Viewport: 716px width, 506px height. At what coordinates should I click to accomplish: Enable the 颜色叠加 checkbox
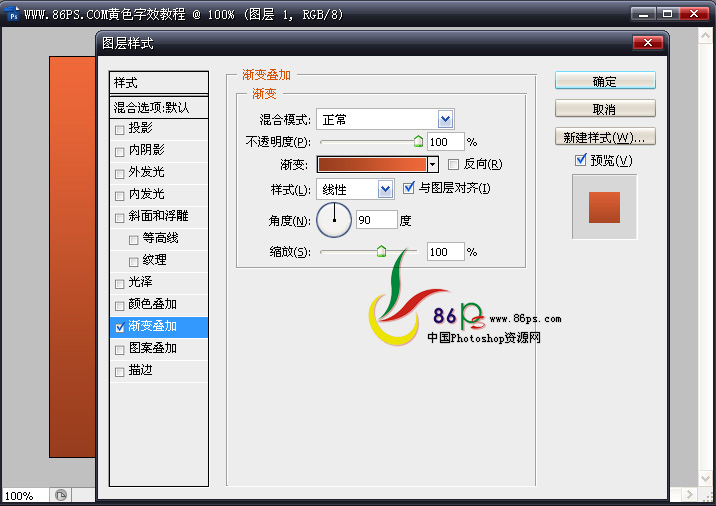(x=120, y=306)
